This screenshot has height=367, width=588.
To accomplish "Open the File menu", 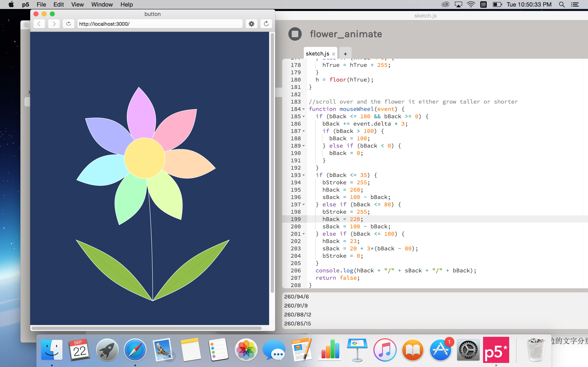I will [x=41, y=4].
